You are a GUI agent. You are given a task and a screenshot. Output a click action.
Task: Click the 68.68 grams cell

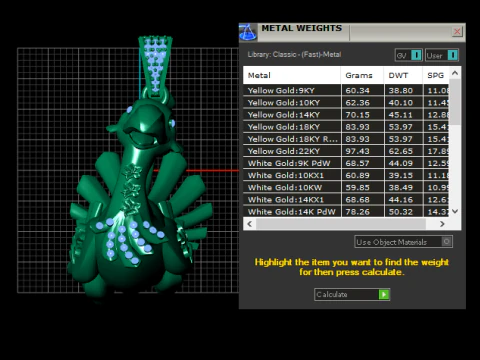tap(363, 200)
